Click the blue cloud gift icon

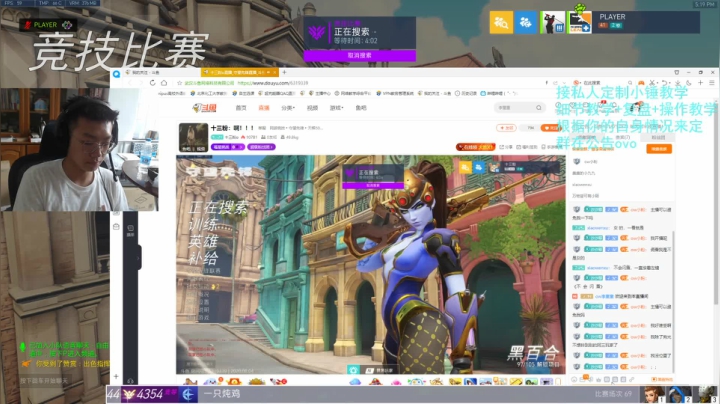click(x=355, y=381)
